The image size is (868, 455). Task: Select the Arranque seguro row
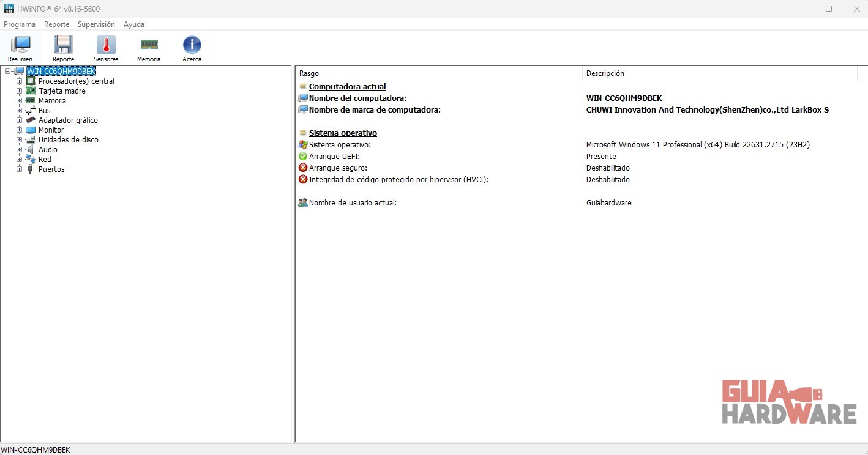(338, 168)
